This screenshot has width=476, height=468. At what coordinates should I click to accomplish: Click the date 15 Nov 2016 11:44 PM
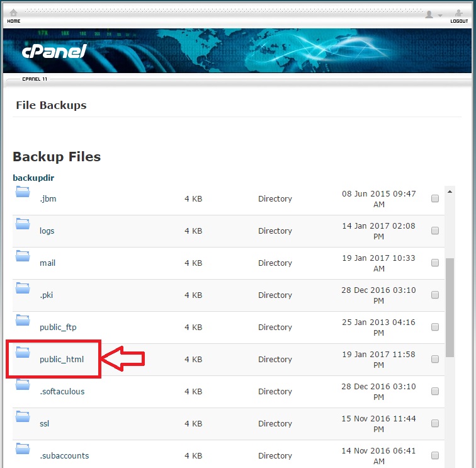[x=378, y=424]
